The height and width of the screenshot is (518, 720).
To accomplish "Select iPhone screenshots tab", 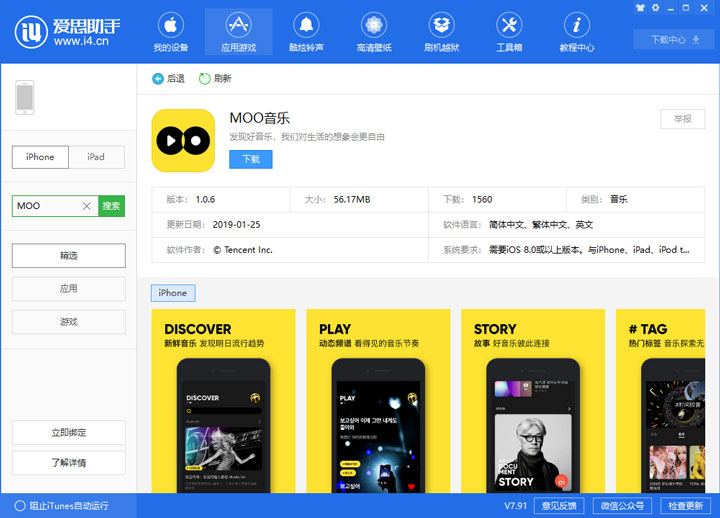I will tap(173, 293).
